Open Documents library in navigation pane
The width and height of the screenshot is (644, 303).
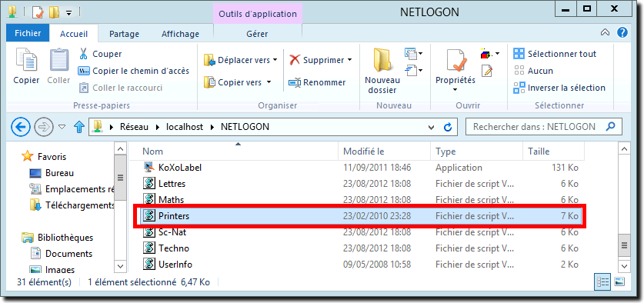click(62, 254)
